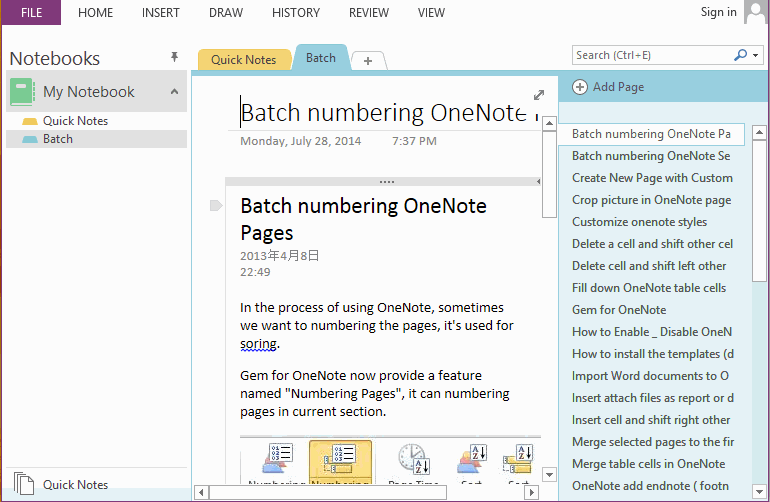
Task: Click page scrollbar up arrow
Action: [x=549, y=123]
